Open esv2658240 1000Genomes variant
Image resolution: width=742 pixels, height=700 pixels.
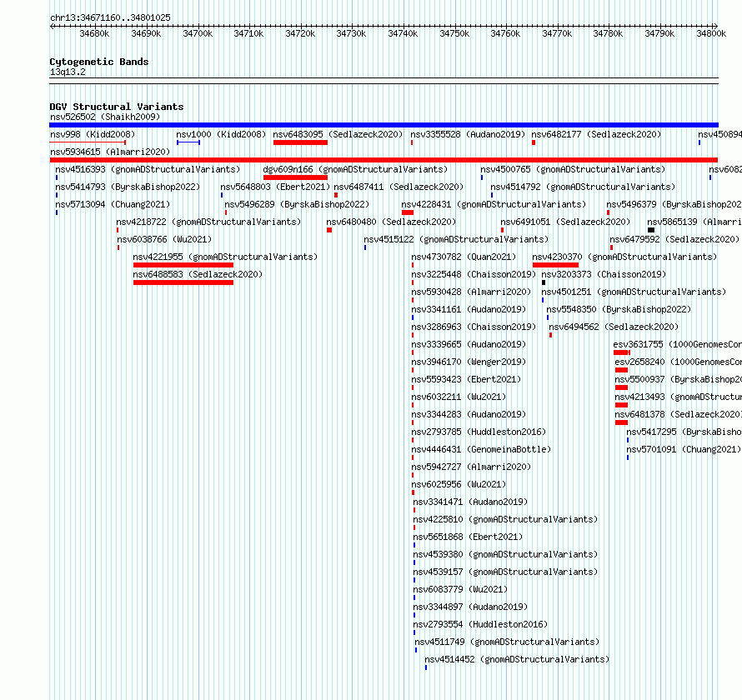click(678, 362)
